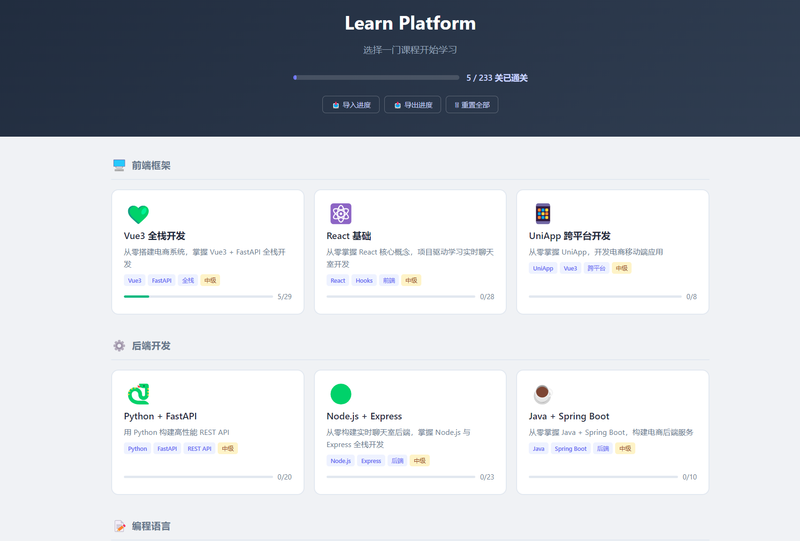
Task: Click the 0/20 progress count on Python card
Action: pos(285,477)
